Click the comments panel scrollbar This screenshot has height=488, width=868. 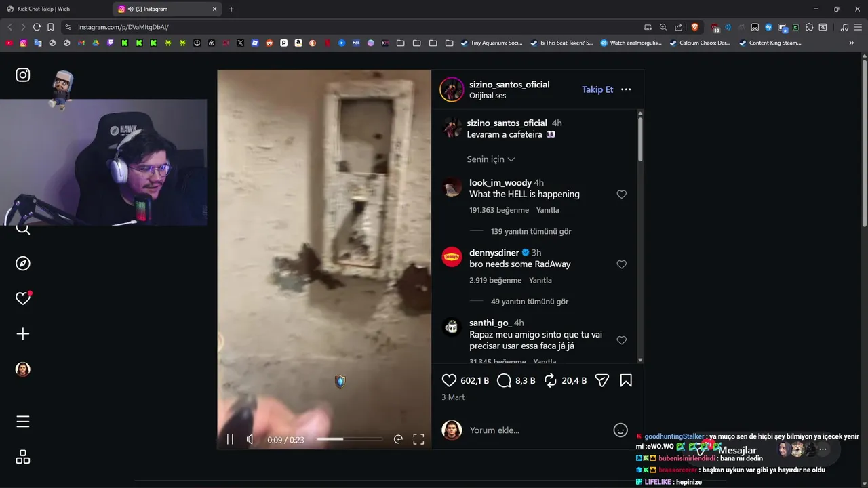point(640,139)
